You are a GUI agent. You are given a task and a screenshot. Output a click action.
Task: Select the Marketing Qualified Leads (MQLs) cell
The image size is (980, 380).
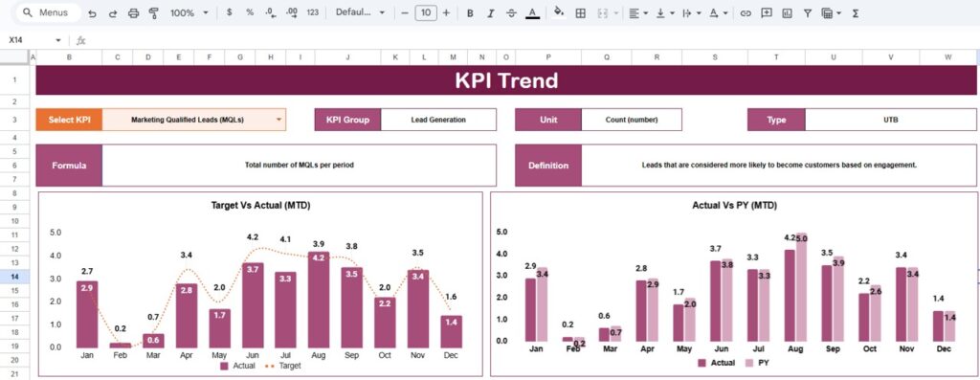[x=193, y=120]
